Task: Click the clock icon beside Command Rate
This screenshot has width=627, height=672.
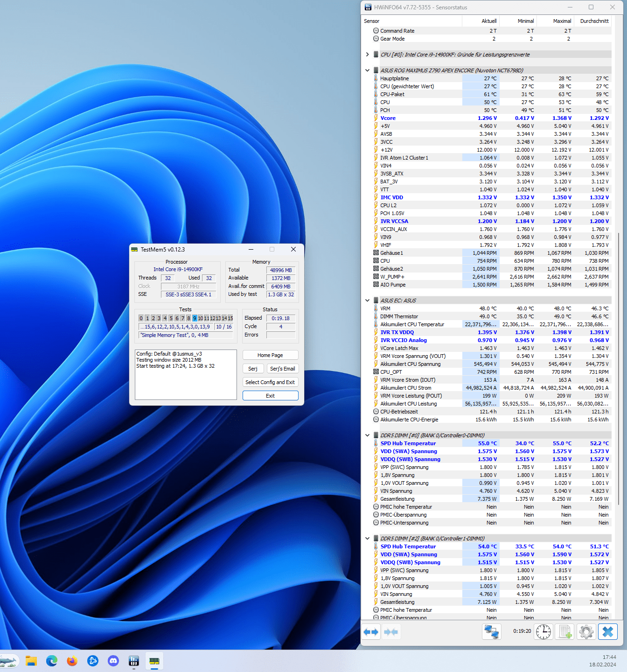Action: click(x=376, y=31)
